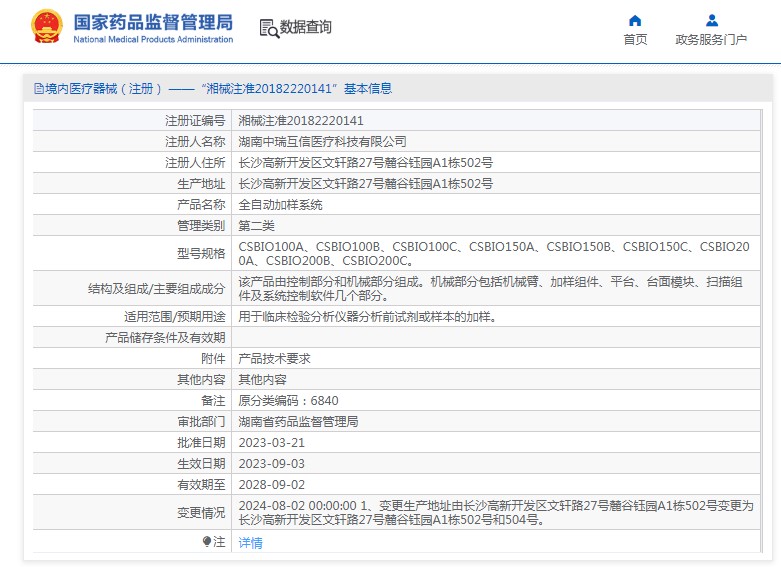The width and height of the screenshot is (781, 567).
Task: Select expiry date 2028-09-02
Action: coord(271,484)
